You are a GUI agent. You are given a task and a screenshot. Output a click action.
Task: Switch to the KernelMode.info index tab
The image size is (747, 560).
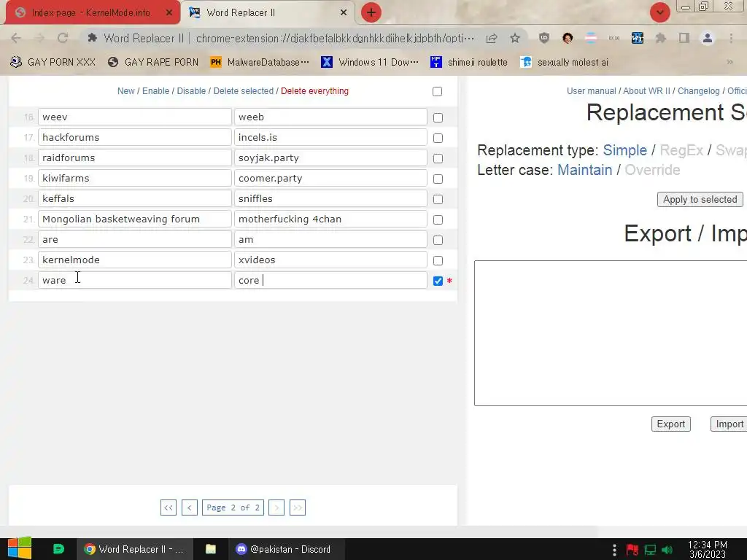coord(90,12)
